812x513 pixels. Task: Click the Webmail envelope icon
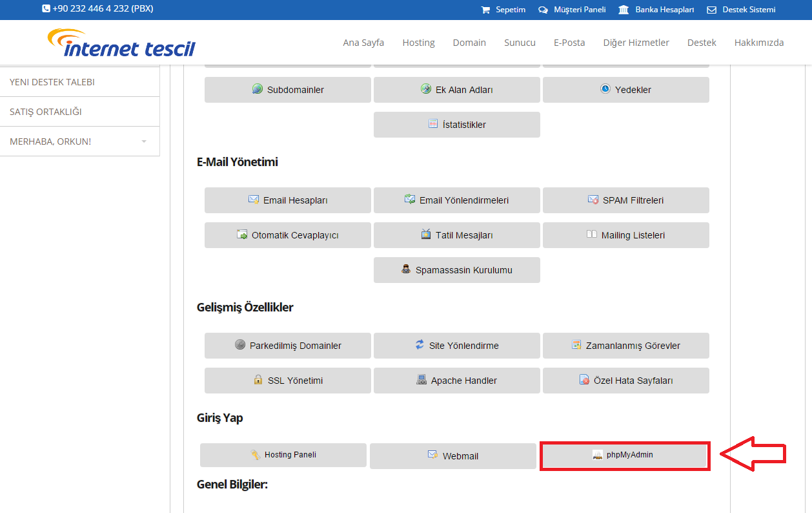point(433,455)
